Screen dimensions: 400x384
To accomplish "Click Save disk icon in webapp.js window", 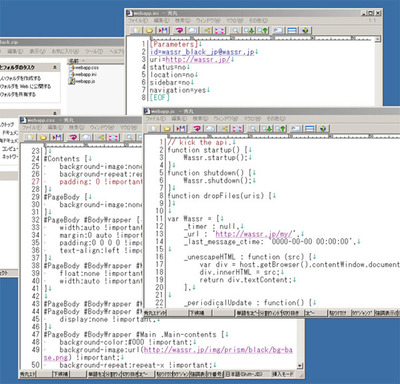I will click(x=181, y=129).
